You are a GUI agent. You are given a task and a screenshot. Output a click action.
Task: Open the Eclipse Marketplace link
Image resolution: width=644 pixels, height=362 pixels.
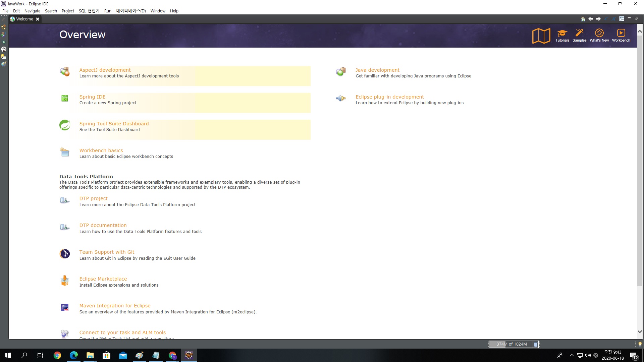click(103, 279)
